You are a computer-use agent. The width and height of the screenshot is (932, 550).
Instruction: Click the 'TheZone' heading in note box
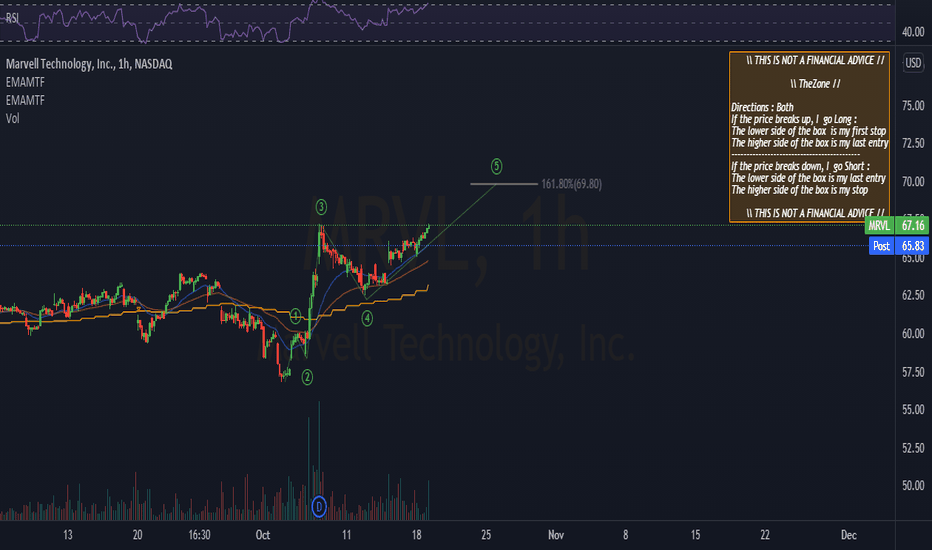[x=815, y=84]
